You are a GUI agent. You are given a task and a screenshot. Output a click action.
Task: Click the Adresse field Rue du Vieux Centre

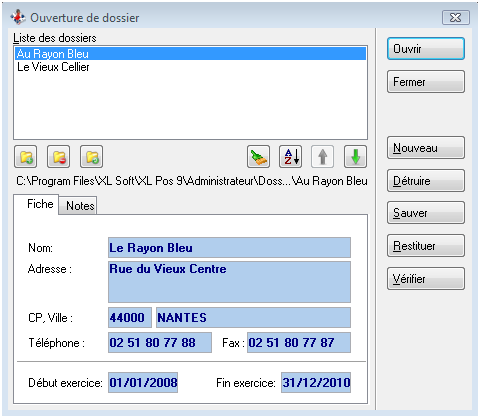[229, 282]
